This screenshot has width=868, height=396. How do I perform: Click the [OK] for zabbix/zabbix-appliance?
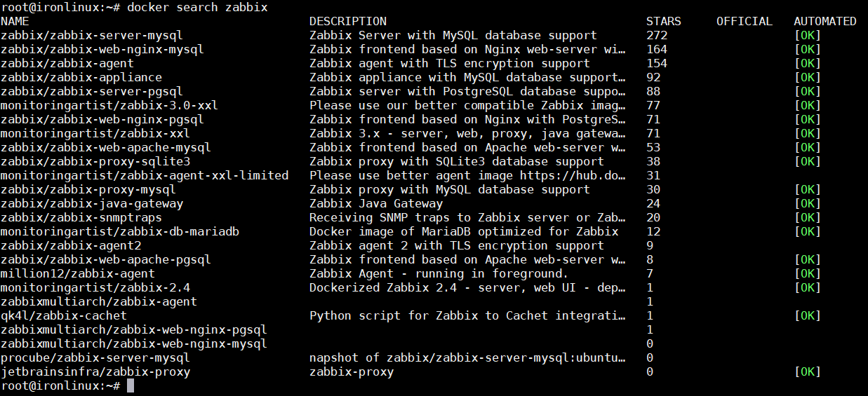pos(807,77)
